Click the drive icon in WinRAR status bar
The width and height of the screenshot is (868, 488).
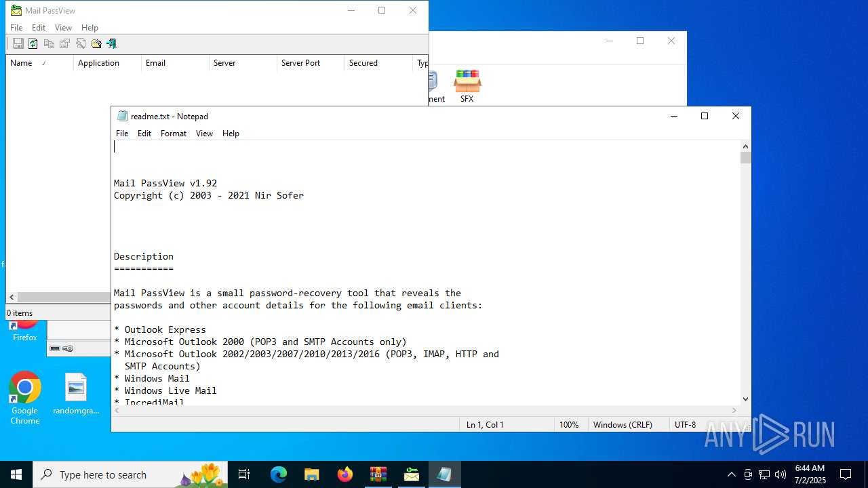(56, 348)
